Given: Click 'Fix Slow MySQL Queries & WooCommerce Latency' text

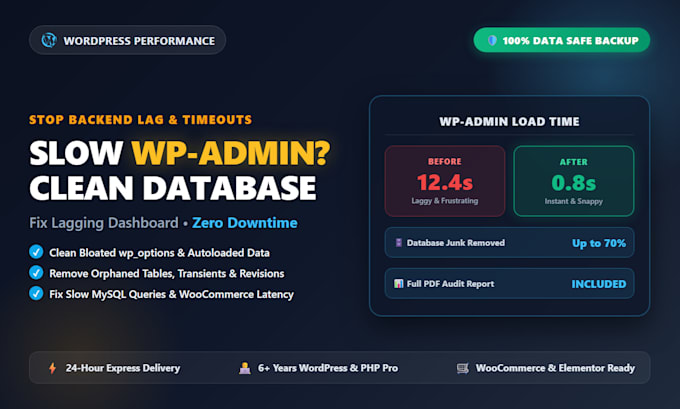Looking at the screenshot, I should (171, 294).
